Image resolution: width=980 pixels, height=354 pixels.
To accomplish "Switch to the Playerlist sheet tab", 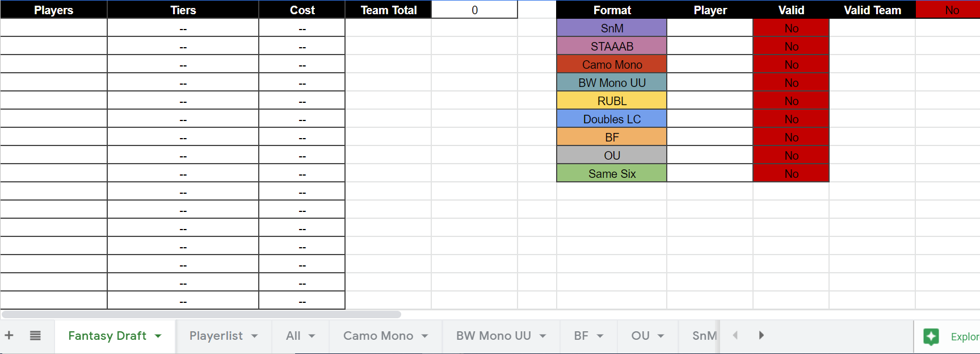I will pyautogui.click(x=216, y=336).
